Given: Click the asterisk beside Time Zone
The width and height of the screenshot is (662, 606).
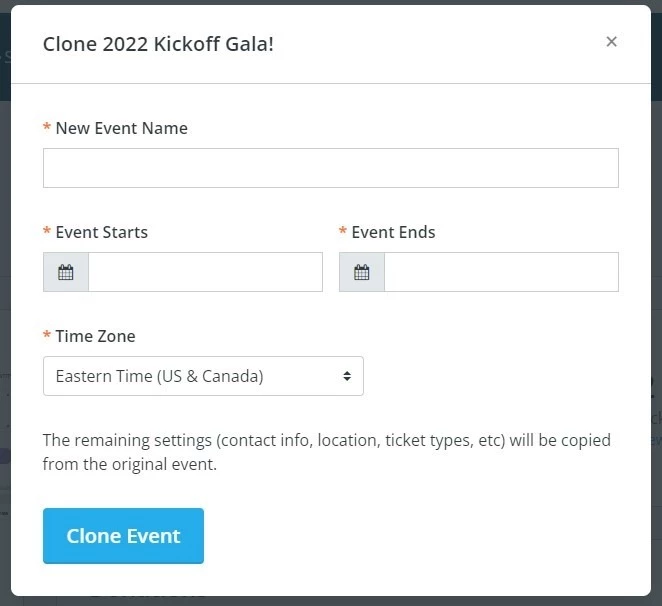Looking at the screenshot, I should 47,337.
